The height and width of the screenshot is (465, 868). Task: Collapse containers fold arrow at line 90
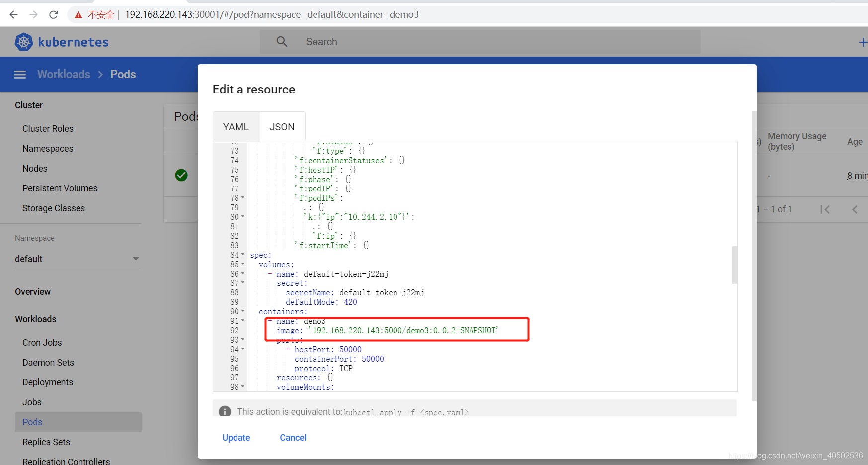pos(243,311)
